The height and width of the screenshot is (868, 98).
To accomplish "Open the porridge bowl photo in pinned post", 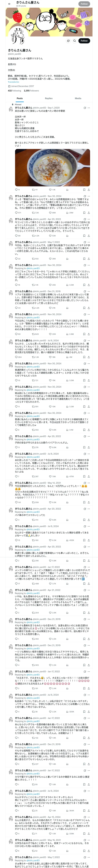I will [52, 168].
